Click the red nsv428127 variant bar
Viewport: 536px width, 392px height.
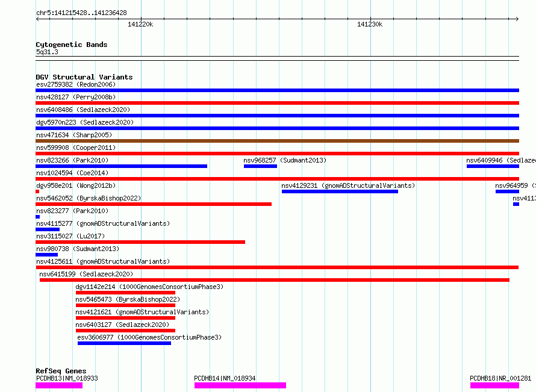click(277, 103)
